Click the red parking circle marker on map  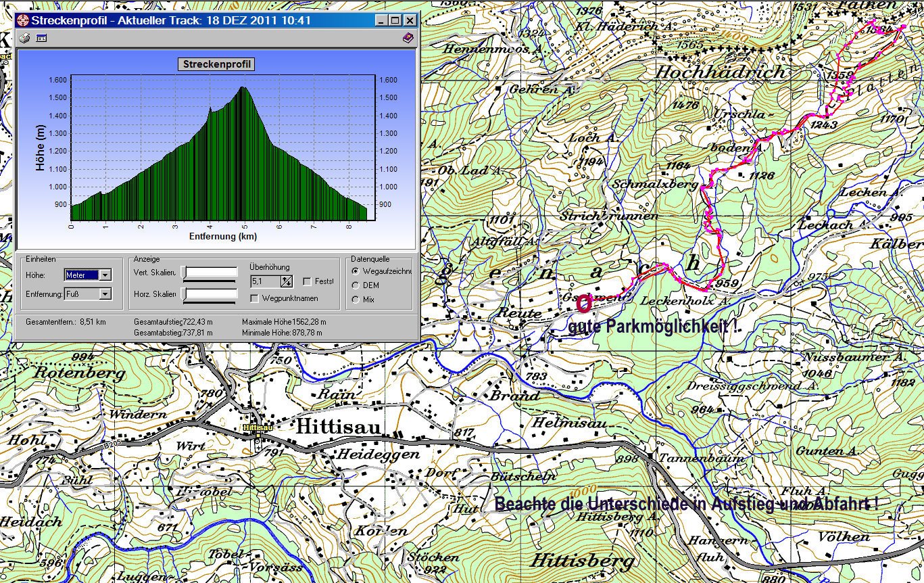pos(585,304)
